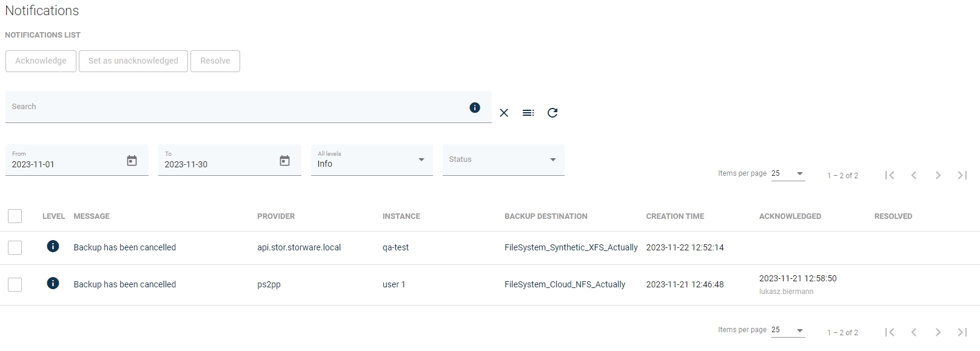This screenshot has width=980, height=351.
Task: Sort by Creation Time column header
Action: pyautogui.click(x=675, y=216)
